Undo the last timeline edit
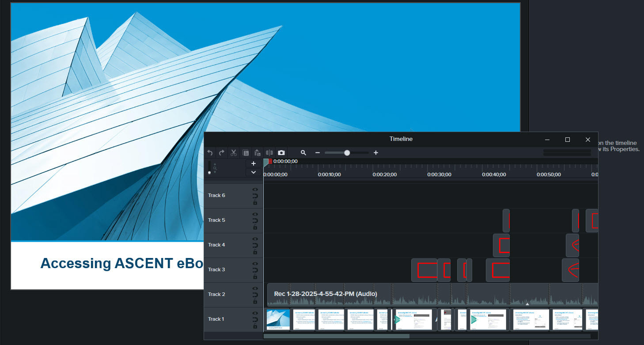 coord(210,153)
